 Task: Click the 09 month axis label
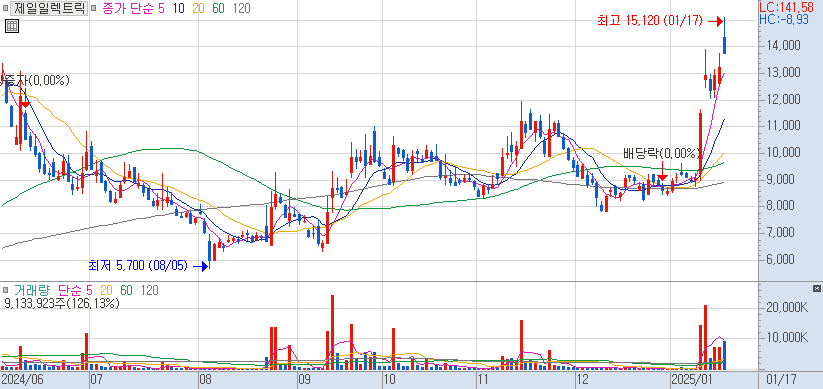(305, 380)
